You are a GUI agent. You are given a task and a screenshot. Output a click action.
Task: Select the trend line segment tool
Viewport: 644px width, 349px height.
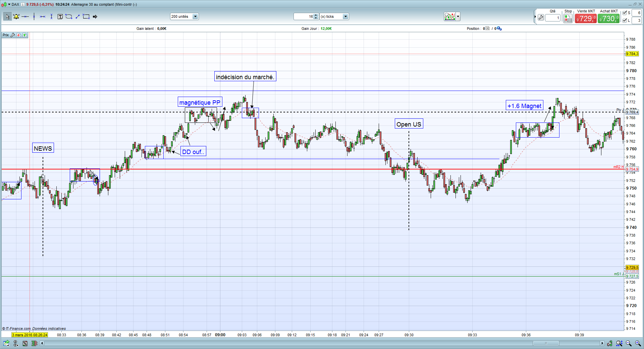(x=77, y=16)
